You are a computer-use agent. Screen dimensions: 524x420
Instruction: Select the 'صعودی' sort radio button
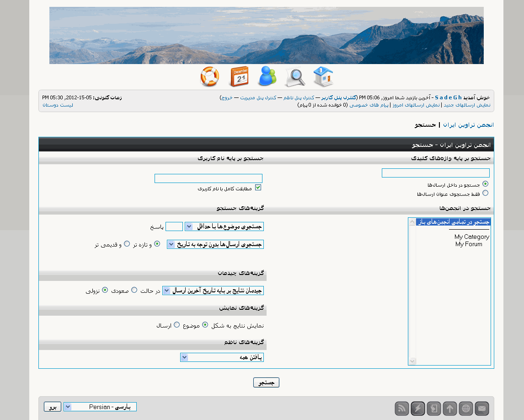(x=134, y=290)
